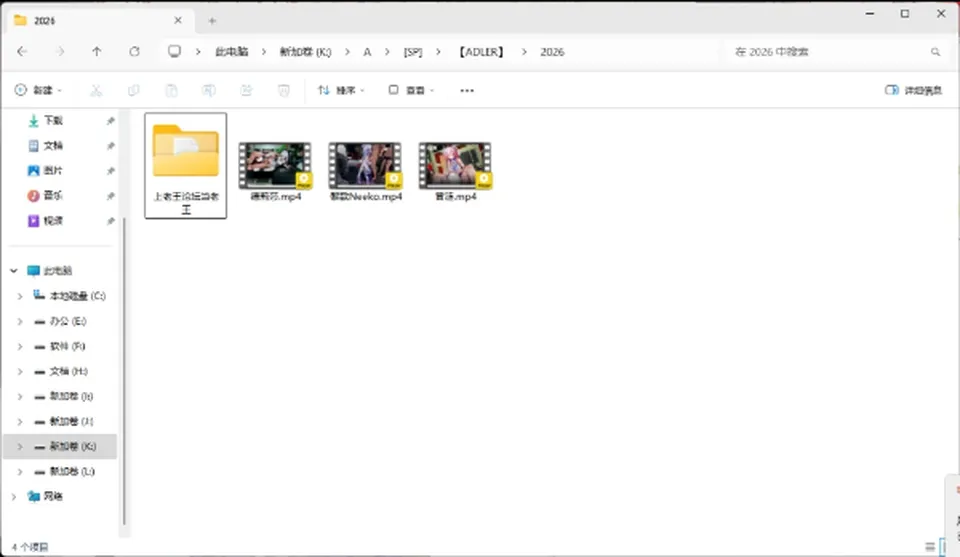Select the Neeko.mp4 video thumbnail

(x=366, y=171)
